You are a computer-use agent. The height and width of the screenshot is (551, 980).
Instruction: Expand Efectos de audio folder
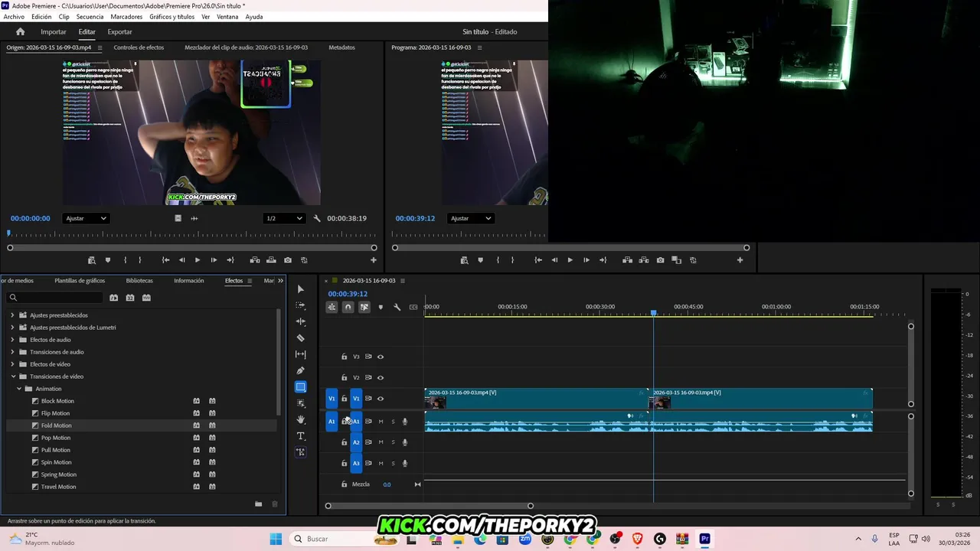[12, 340]
